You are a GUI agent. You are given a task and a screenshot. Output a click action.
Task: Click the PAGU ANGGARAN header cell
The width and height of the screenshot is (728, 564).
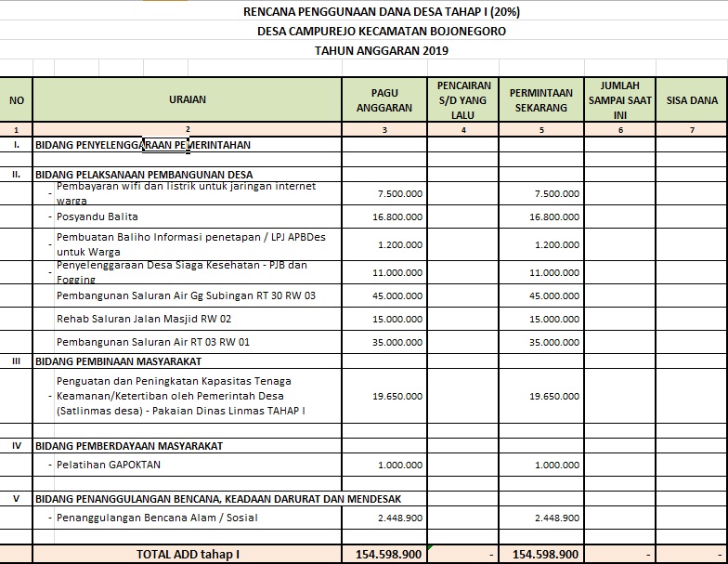tap(384, 99)
